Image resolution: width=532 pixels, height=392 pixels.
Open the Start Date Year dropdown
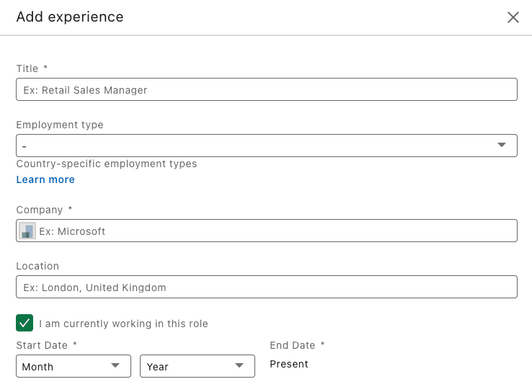(198, 366)
